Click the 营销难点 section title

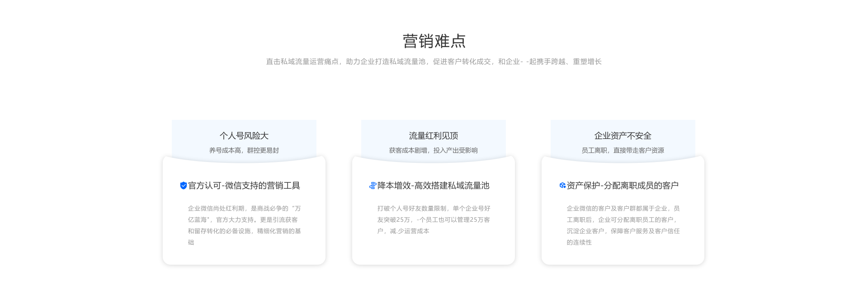coord(434,41)
